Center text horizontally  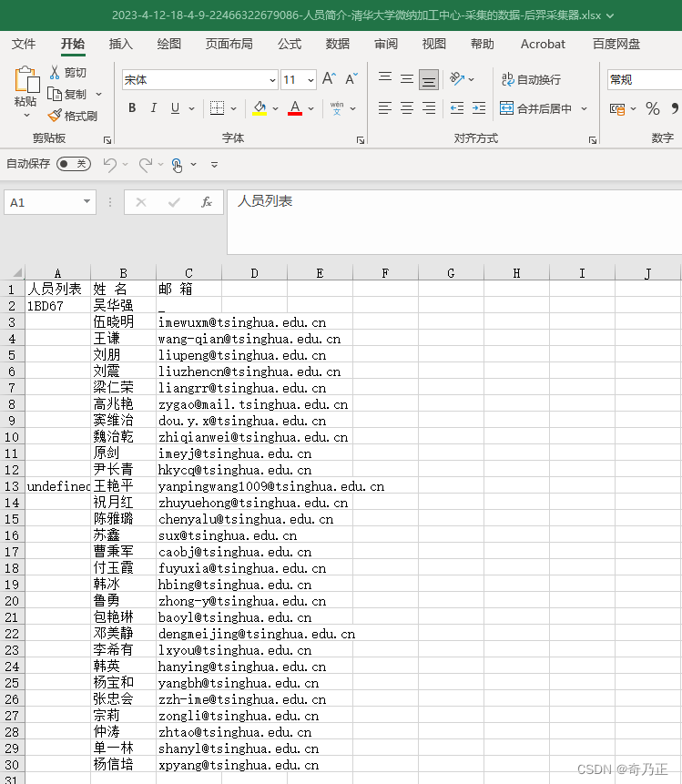407,108
